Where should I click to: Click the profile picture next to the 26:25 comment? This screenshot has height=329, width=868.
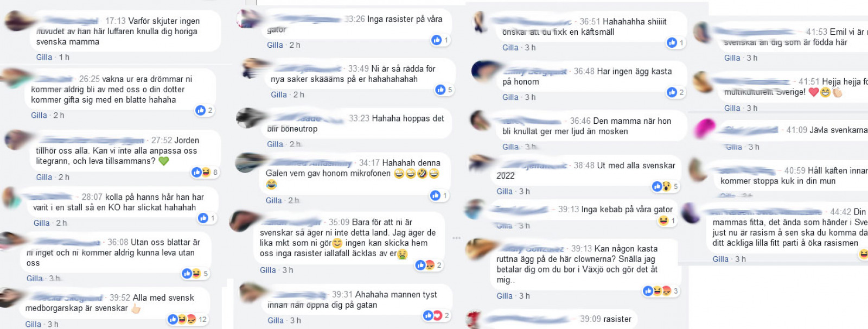[x=14, y=79]
